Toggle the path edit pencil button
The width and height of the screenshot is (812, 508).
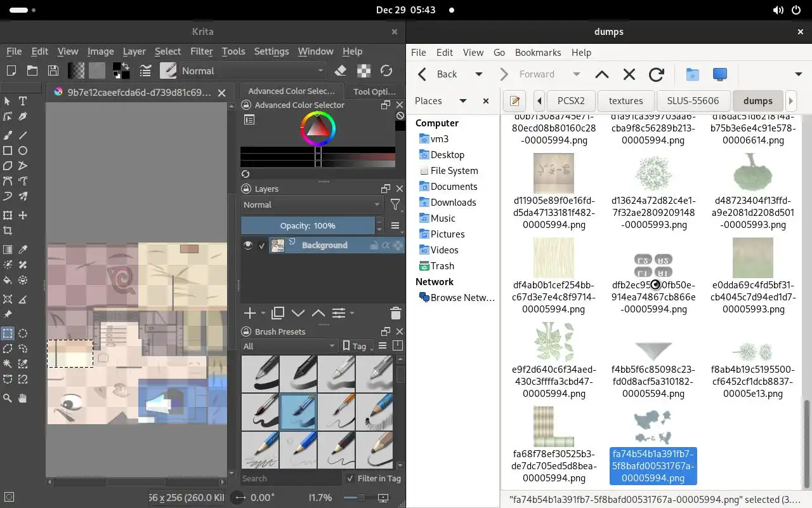[514, 101]
